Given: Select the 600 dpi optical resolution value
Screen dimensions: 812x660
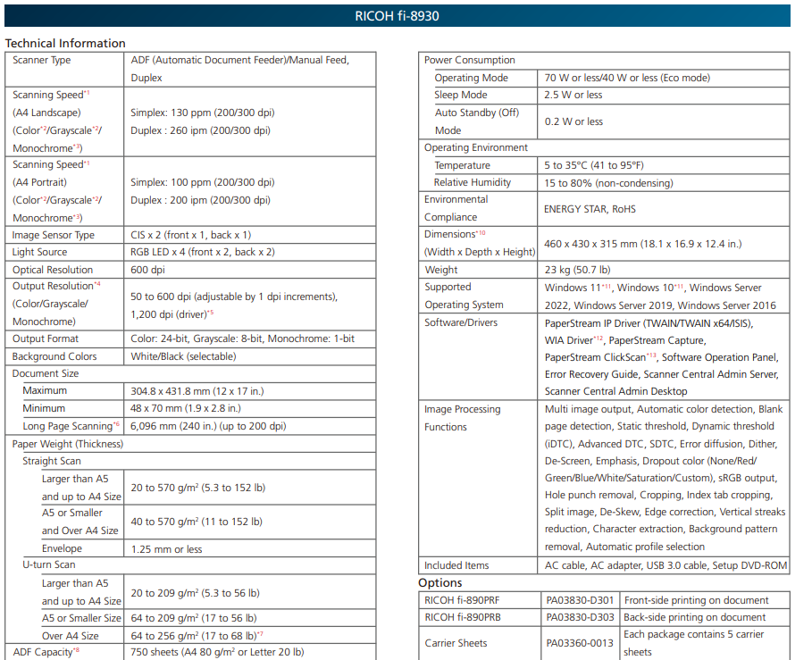Looking at the screenshot, I should pos(147,270).
